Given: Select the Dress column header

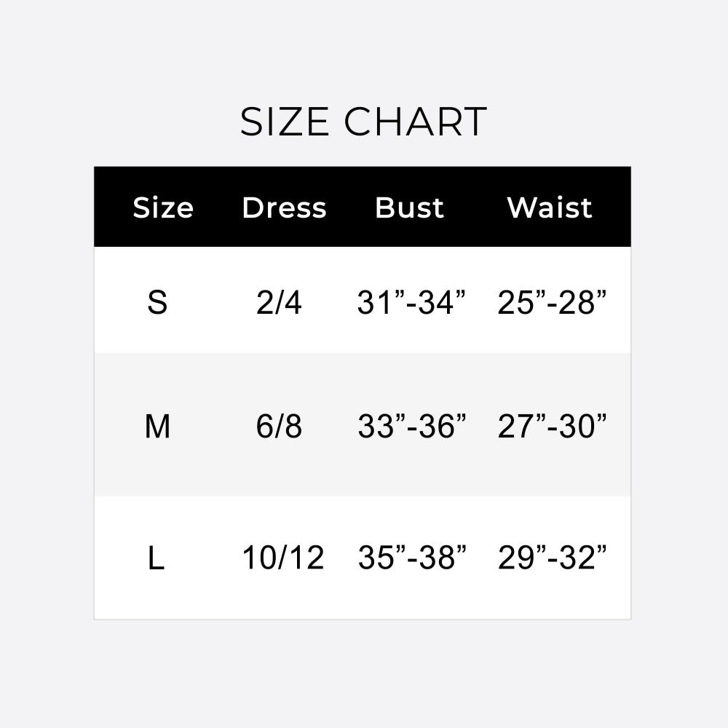Looking at the screenshot, I should pyautogui.click(x=284, y=208).
